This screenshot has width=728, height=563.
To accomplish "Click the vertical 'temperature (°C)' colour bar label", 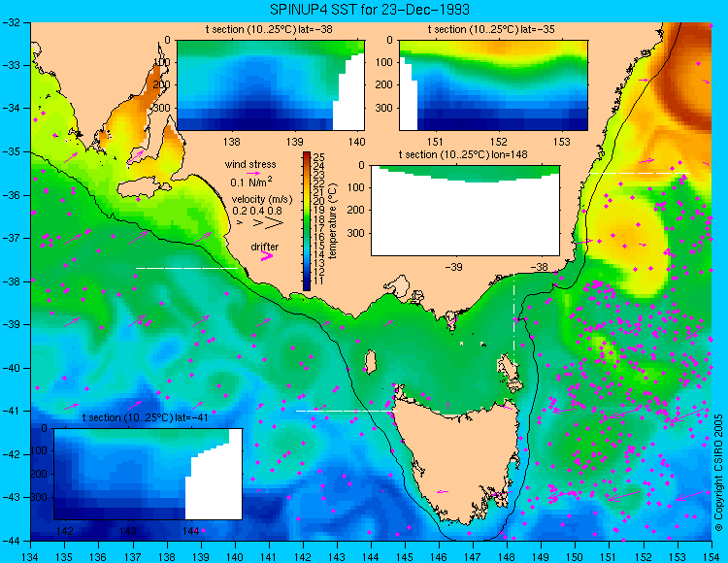I will 333,221.
